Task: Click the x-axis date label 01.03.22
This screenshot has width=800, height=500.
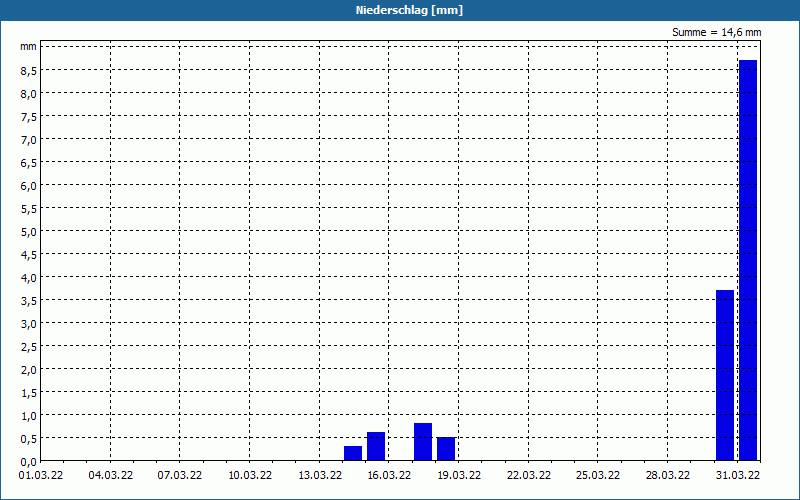Action: pyautogui.click(x=41, y=475)
